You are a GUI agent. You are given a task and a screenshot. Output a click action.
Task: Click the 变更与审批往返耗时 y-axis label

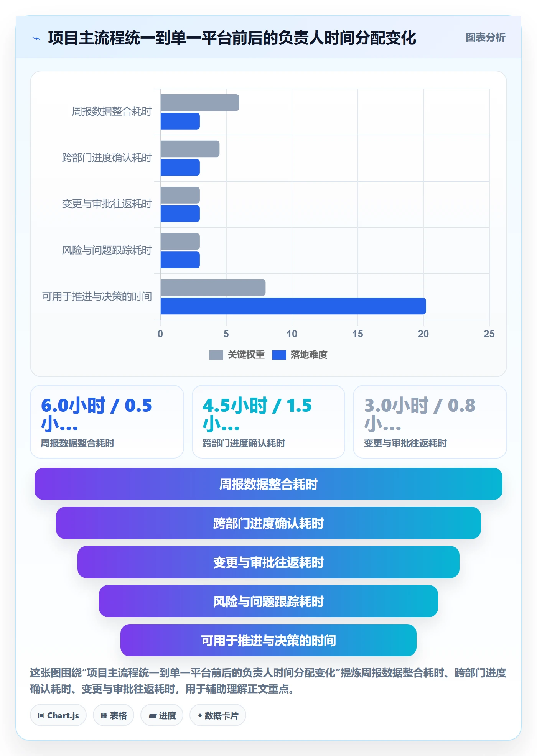pyautogui.click(x=107, y=204)
